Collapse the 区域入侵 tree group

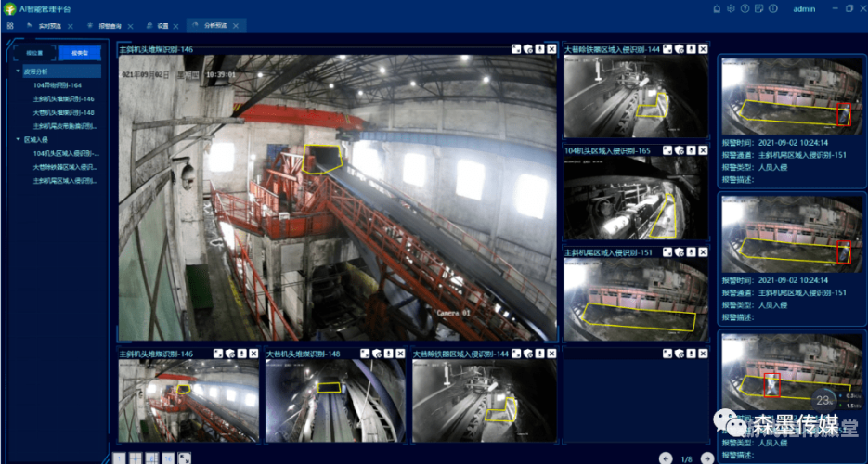pyautogui.click(x=19, y=140)
